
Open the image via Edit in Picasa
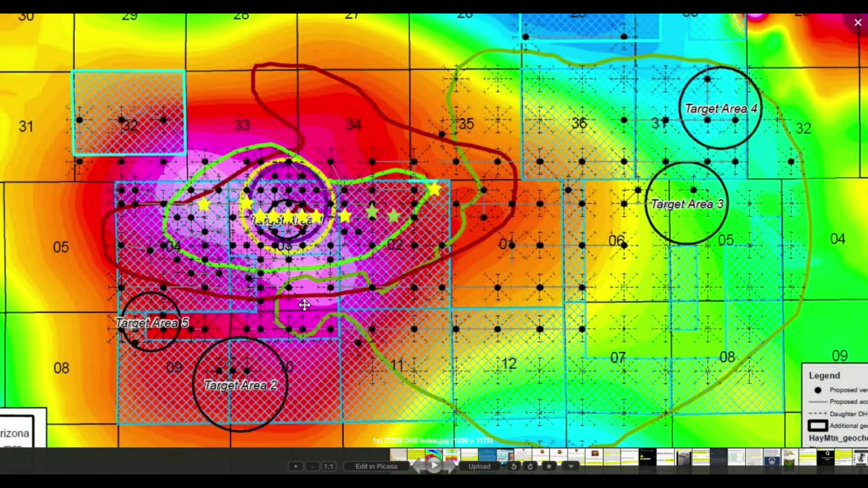(x=376, y=466)
